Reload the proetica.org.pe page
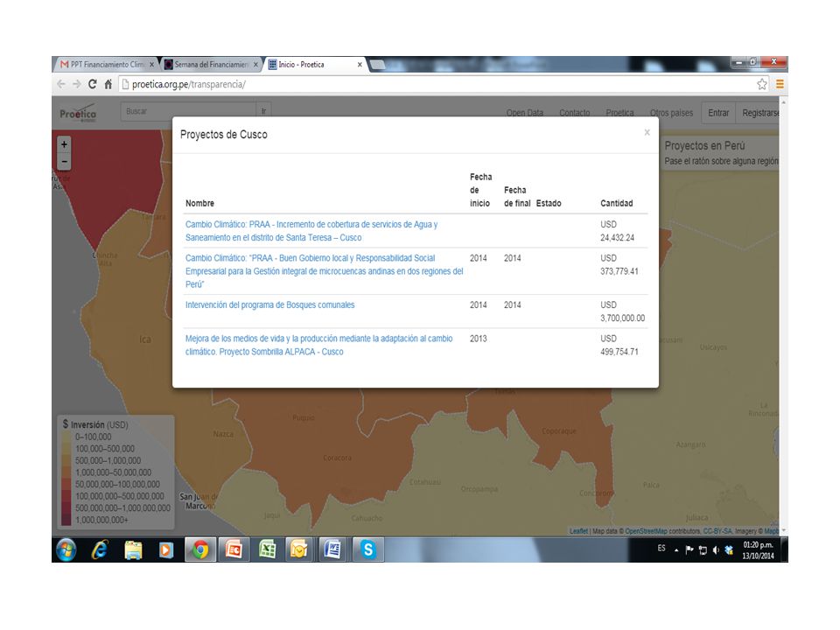Image resolution: width=840 pixels, height=630 pixels. tap(93, 84)
